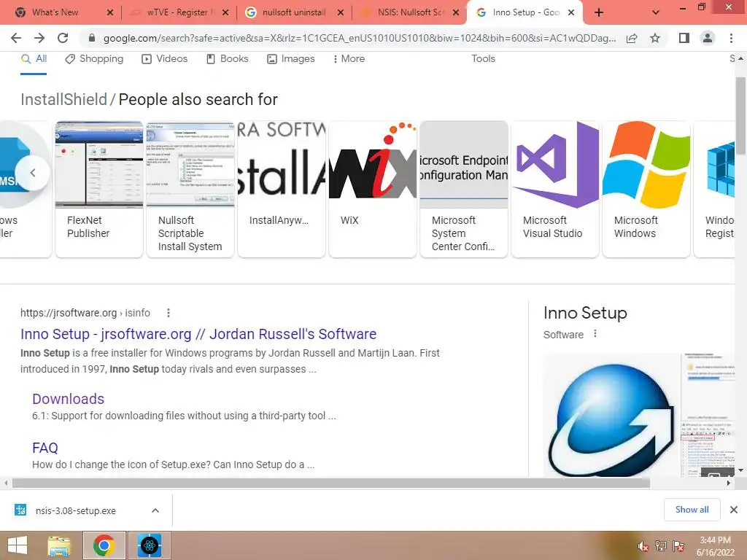Open Inno Setup jrsoftware.org result title
Screen dimensions: 747x560
(x=198, y=334)
